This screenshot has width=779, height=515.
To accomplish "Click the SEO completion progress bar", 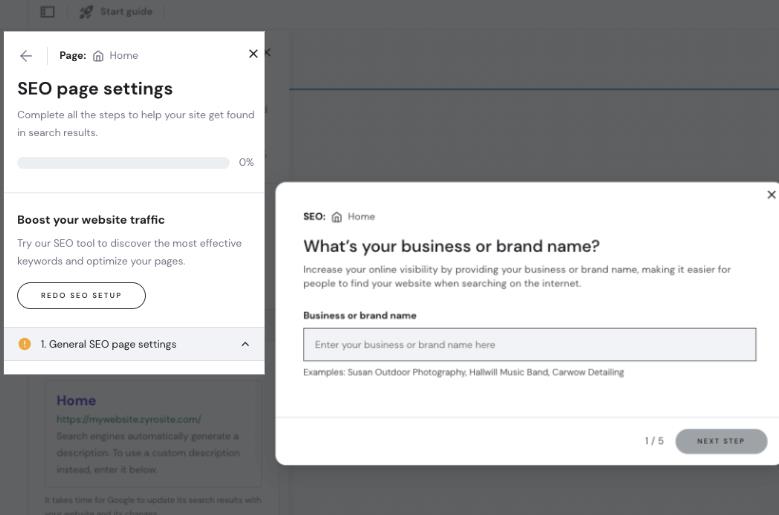I will click(123, 163).
